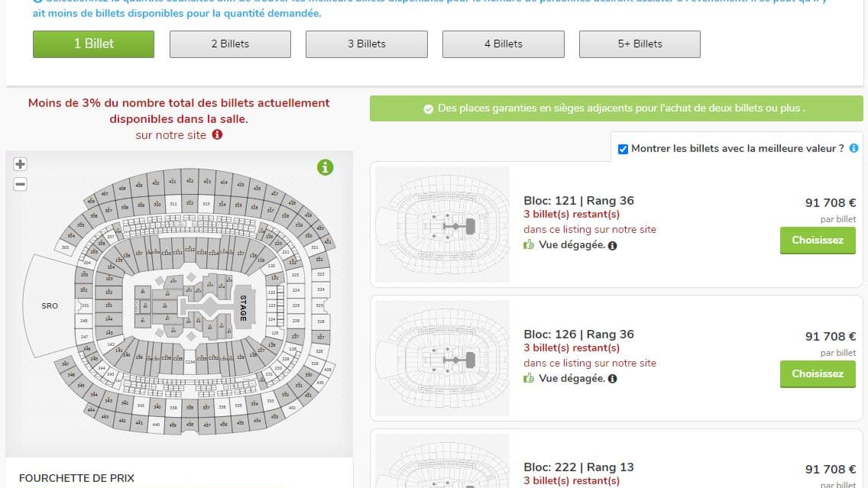Viewport: 868px width, 488px height.
Task: Click info icon for Bloc 126 Vue dégagée
Action: [x=613, y=379]
